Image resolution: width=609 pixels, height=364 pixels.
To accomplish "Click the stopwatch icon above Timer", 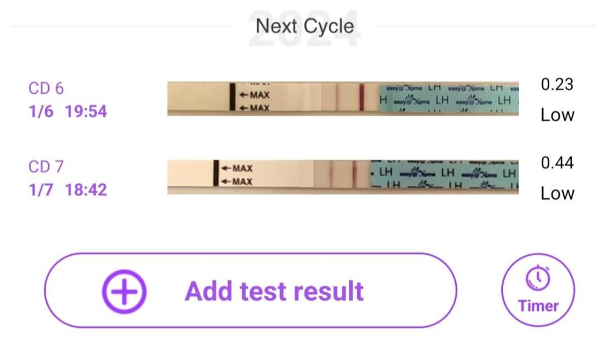I will (x=538, y=279).
